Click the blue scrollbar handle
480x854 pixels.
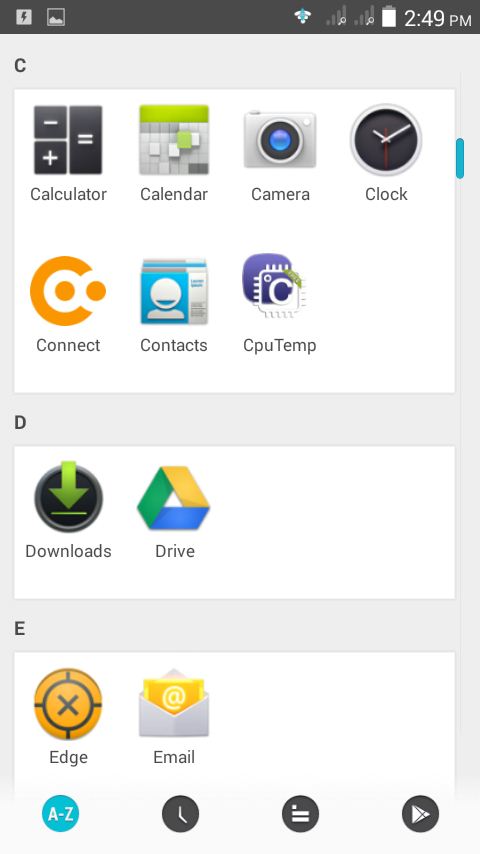tap(460, 158)
